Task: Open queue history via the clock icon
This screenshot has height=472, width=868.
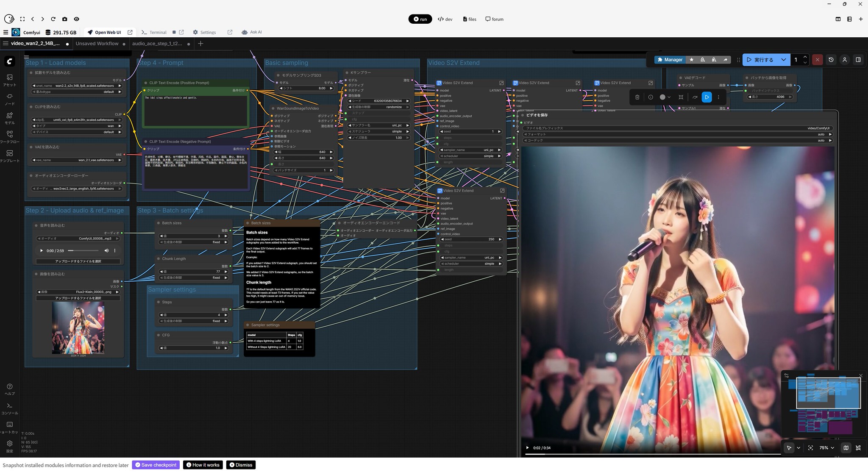Action: (830, 60)
